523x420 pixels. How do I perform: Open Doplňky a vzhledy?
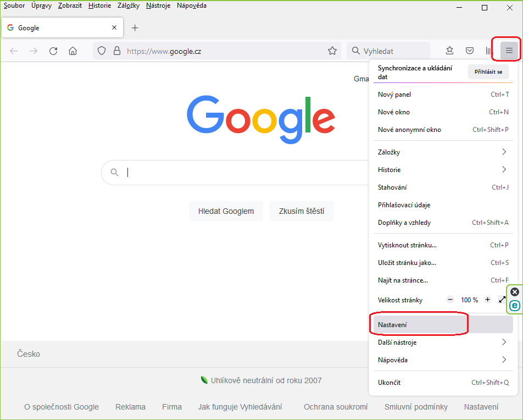443,222
